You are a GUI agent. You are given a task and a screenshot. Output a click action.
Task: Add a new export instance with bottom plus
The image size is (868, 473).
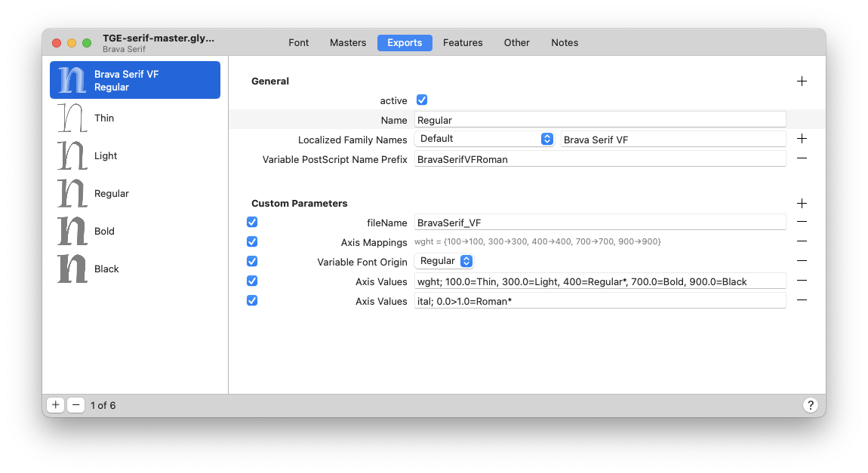pyautogui.click(x=56, y=405)
